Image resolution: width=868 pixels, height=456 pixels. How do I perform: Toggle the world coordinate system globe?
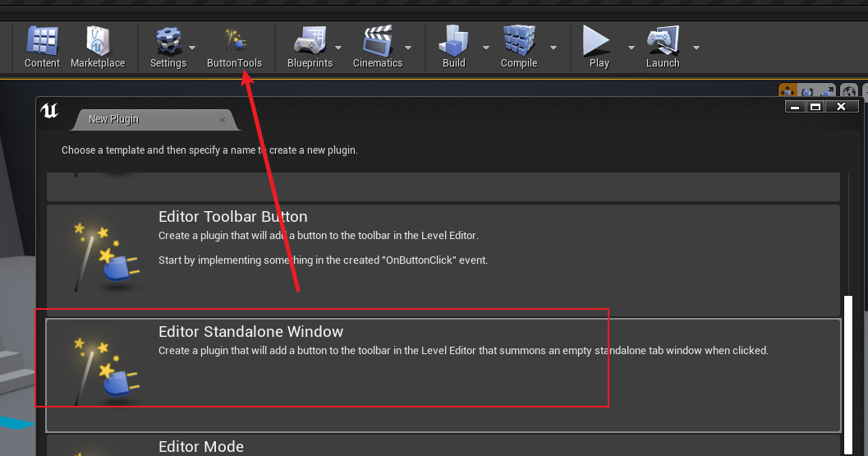(x=849, y=91)
